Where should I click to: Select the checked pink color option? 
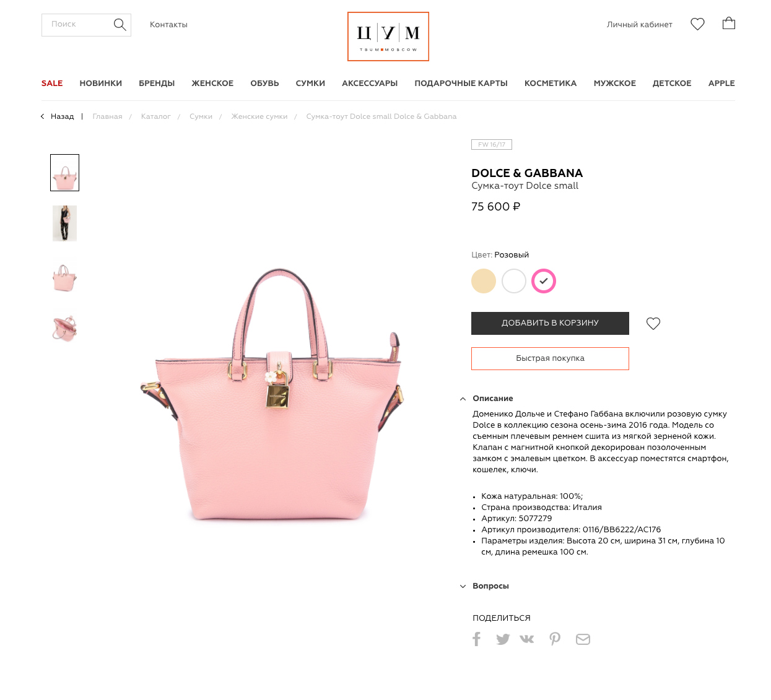click(544, 281)
